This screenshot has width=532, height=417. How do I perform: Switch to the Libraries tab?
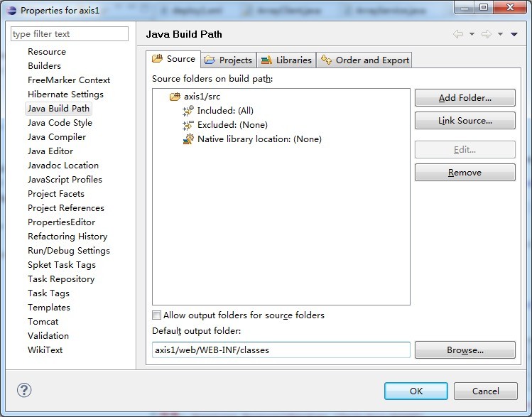click(x=286, y=60)
